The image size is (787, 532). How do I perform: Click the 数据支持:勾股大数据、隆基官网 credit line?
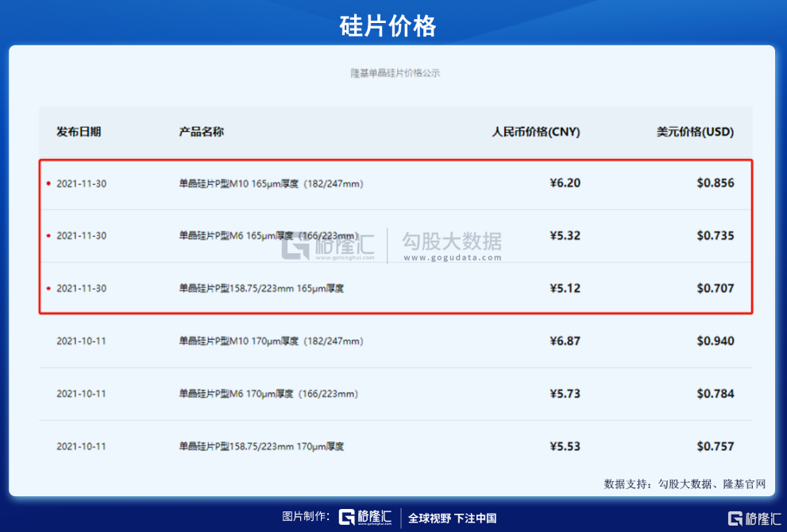click(685, 484)
